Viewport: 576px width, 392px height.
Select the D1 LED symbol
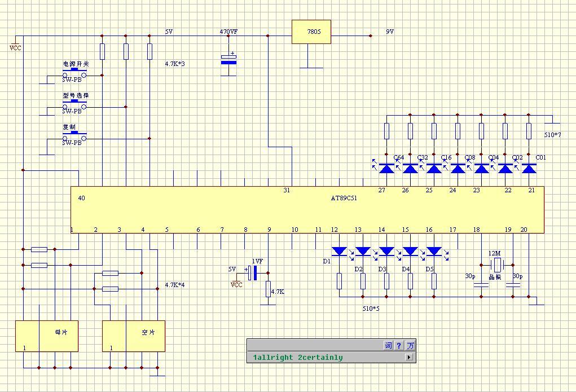pyautogui.click(x=339, y=251)
